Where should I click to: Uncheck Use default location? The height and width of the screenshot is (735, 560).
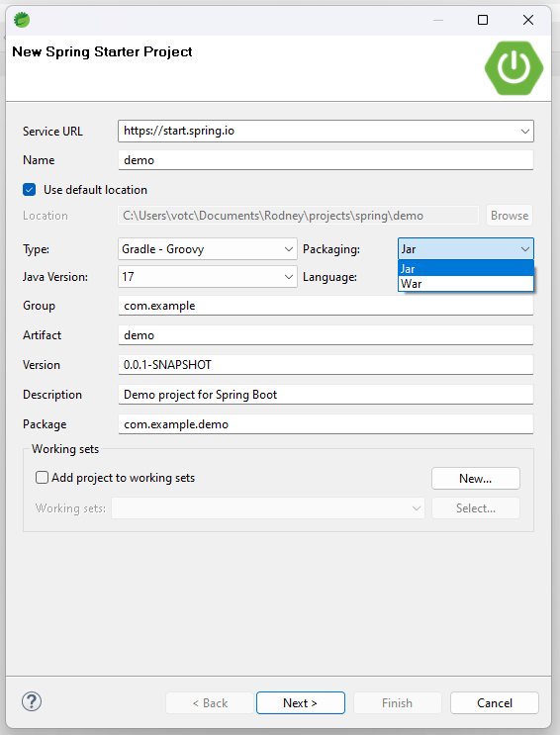(29, 189)
